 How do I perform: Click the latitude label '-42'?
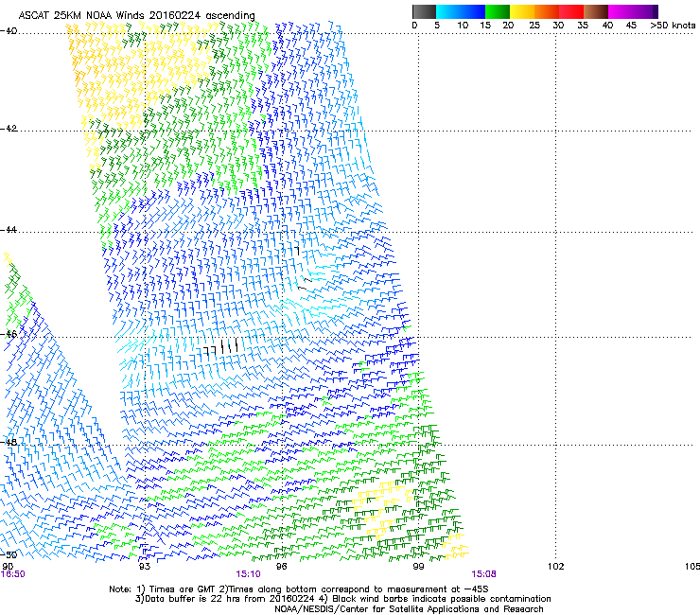pos(9,128)
